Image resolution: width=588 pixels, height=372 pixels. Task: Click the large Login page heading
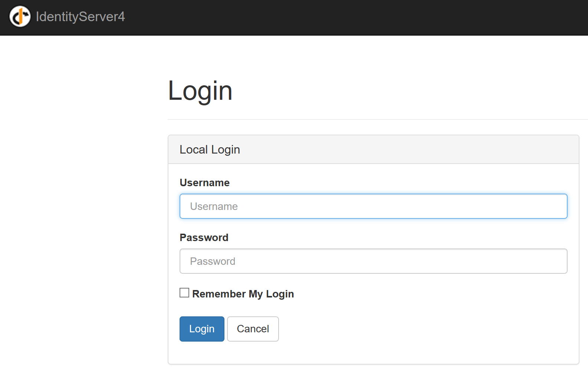coord(200,90)
